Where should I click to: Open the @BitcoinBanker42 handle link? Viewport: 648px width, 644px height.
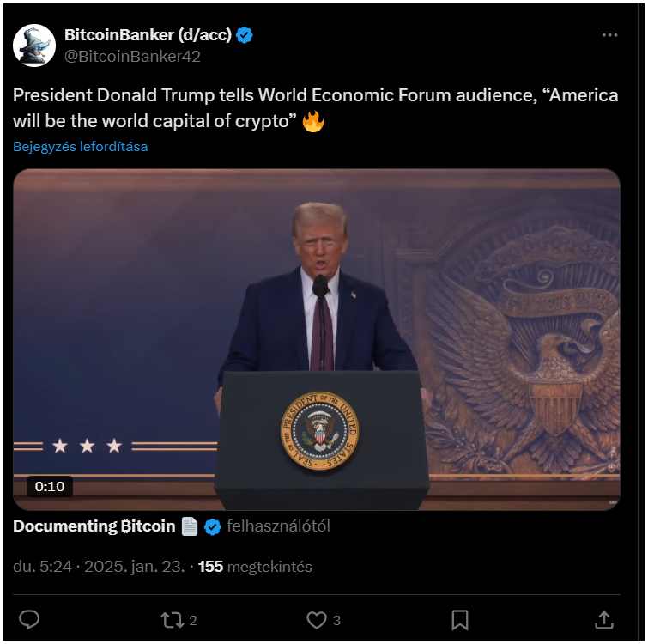[132, 56]
